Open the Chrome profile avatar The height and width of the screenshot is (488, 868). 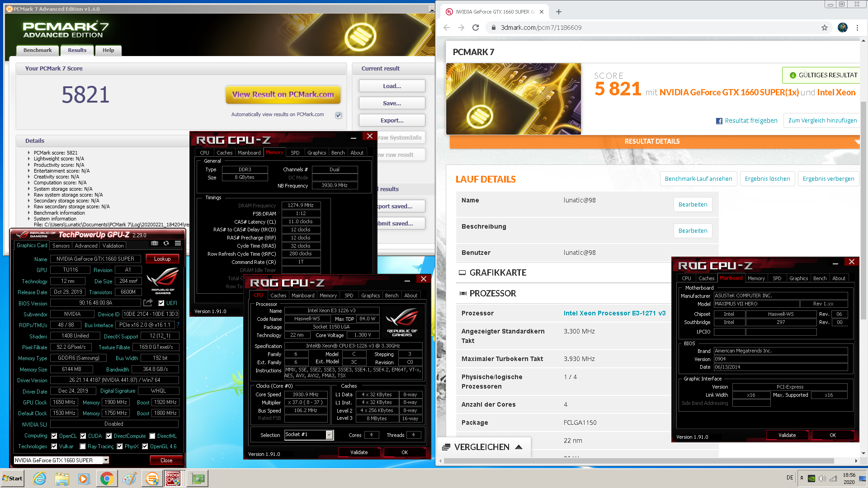click(x=843, y=28)
